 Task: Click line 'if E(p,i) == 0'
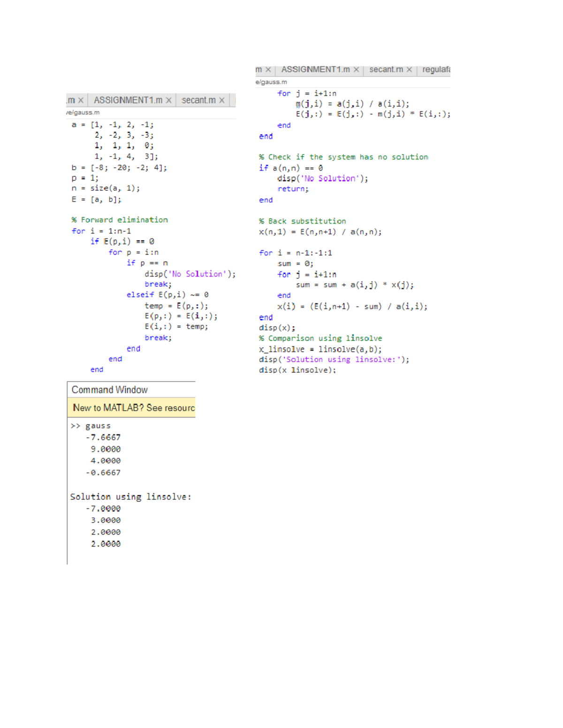[x=122, y=241]
